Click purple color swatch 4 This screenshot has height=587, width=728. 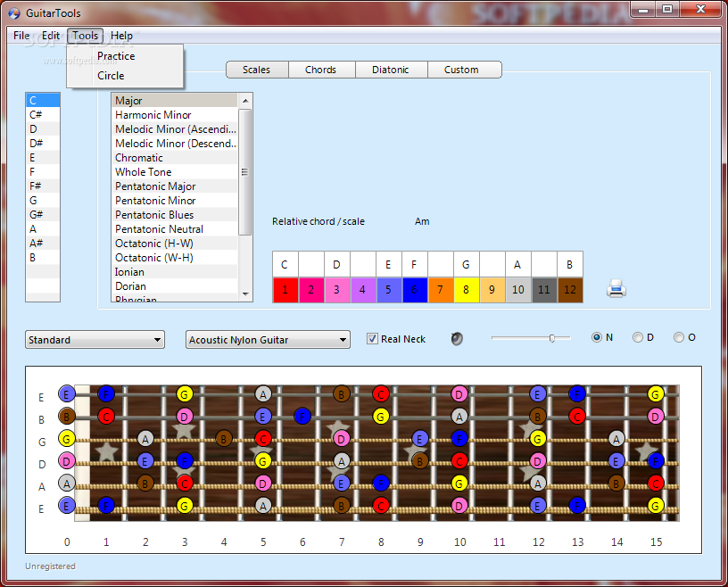pyautogui.click(x=362, y=290)
